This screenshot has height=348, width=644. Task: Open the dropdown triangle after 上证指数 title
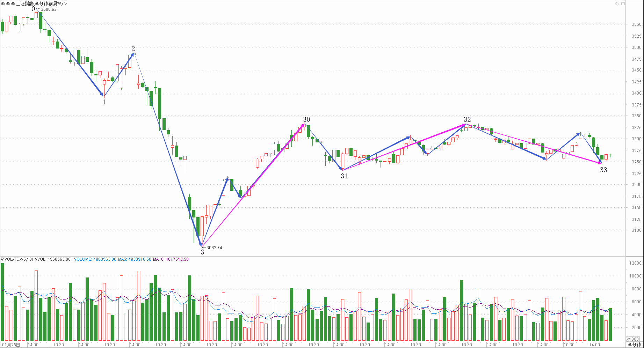coord(66,3)
